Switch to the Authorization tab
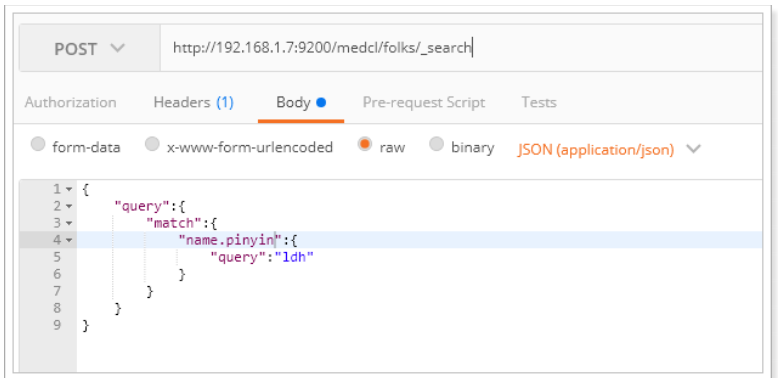The image size is (783, 378). click(70, 102)
